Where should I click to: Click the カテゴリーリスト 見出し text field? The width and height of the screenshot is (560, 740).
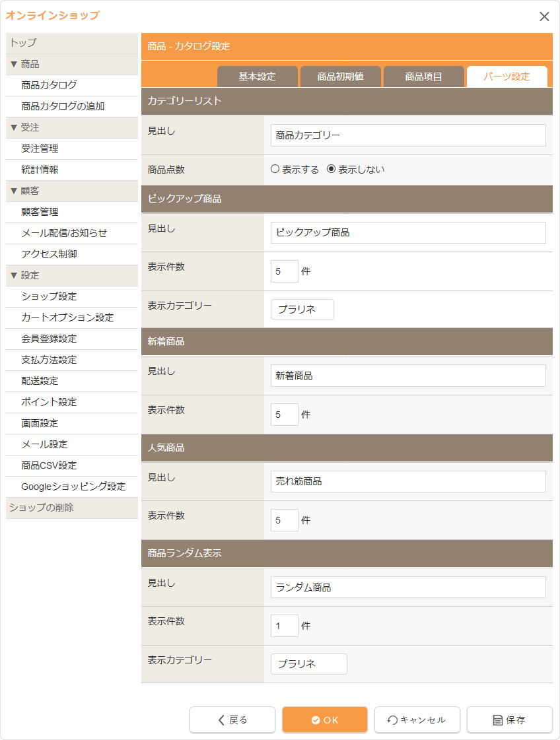[408, 135]
